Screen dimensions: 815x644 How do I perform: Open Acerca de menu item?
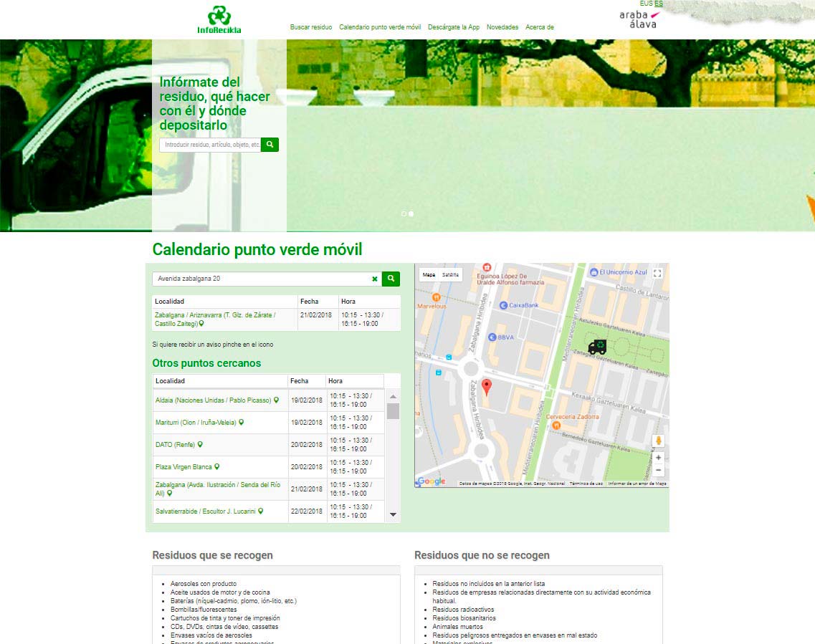540,27
